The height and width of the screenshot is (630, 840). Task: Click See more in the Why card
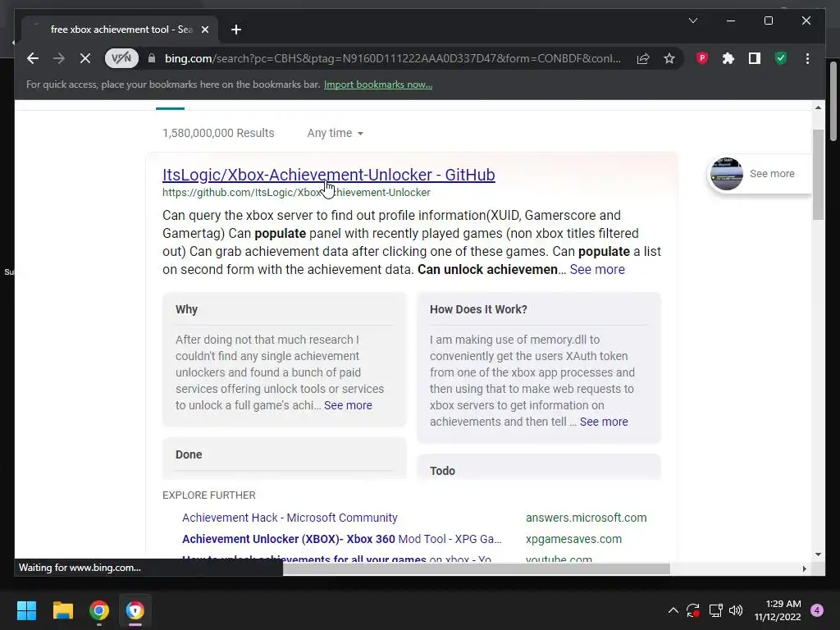click(348, 405)
